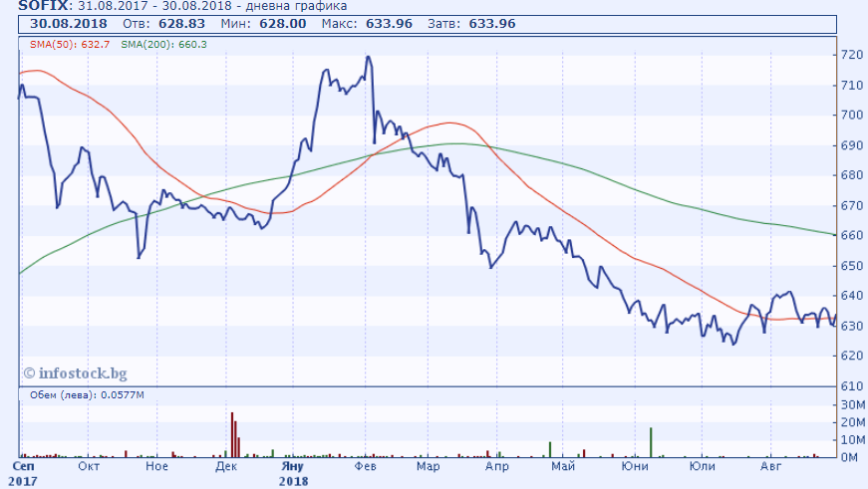Click the 610 price axis label
This screenshot has width=868, height=489.
[x=852, y=386]
